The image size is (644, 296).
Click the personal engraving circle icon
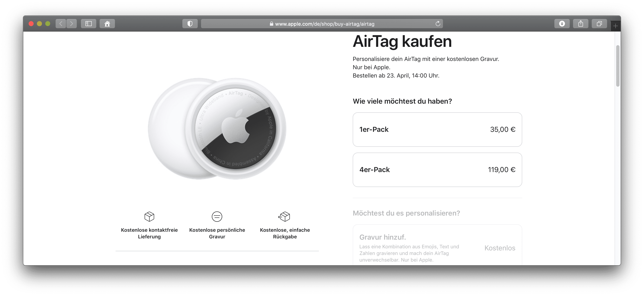[x=217, y=217]
